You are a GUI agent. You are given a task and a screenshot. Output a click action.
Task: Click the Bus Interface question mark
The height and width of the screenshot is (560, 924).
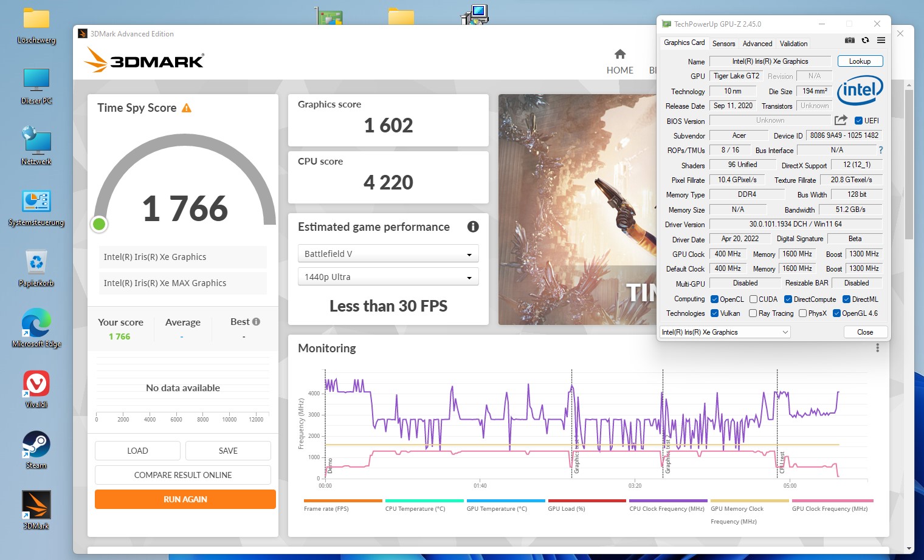click(x=880, y=150)
